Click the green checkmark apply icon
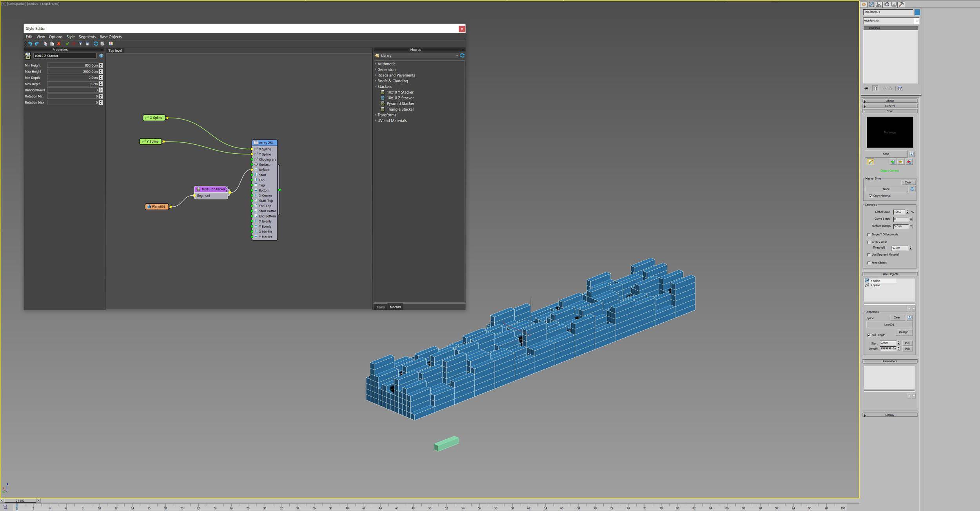The width and height of the screenshot is (980, 511). click(x=67, y=44)
